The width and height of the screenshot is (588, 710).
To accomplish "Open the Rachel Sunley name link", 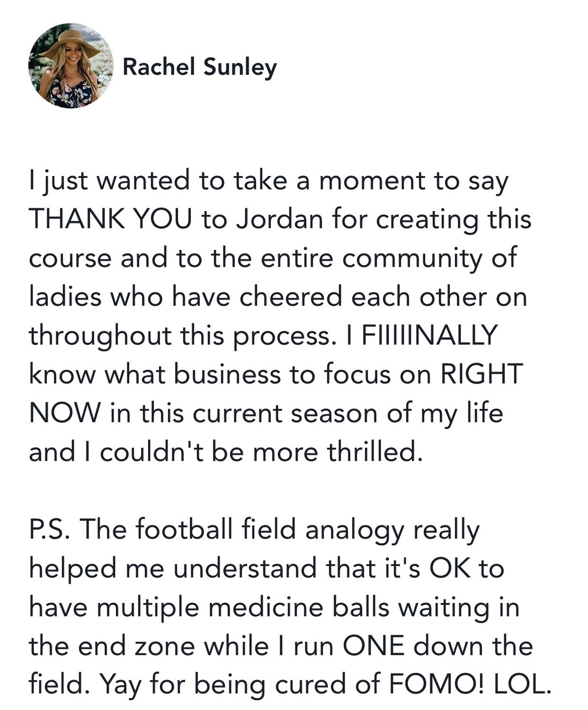I will (x=199, y=67).
